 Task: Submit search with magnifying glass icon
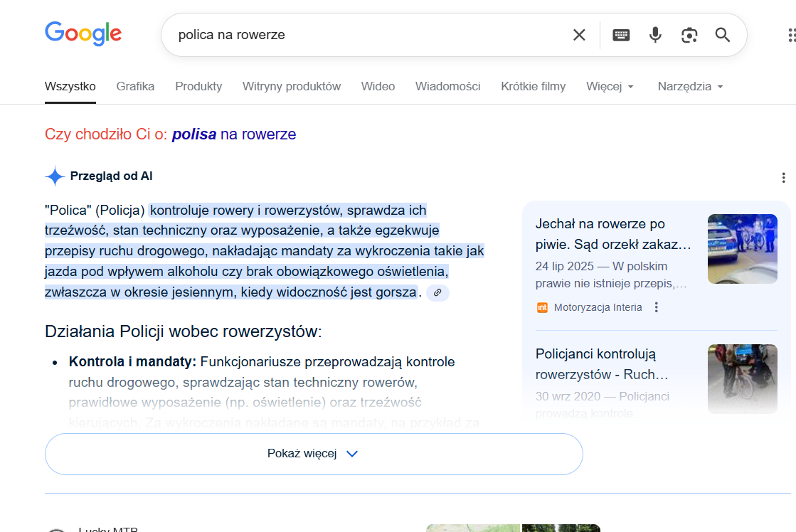pyautogui.click(x=723, y=35)
